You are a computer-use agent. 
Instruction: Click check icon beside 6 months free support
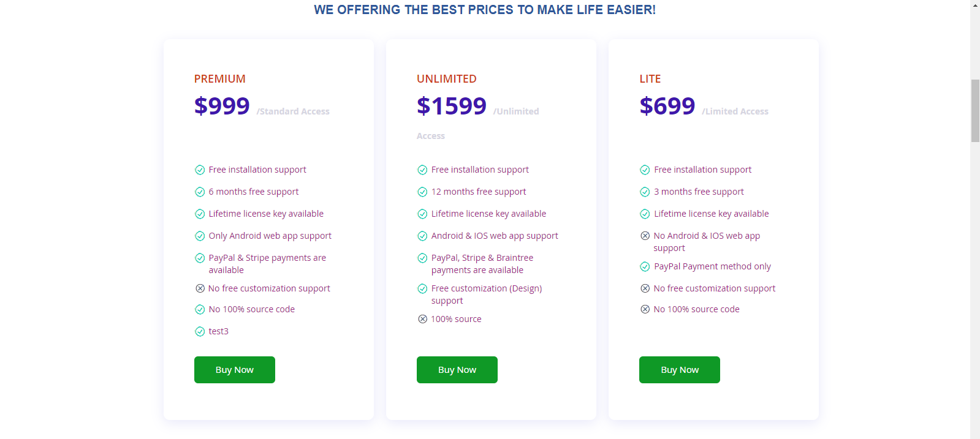(x=200, y=192)
